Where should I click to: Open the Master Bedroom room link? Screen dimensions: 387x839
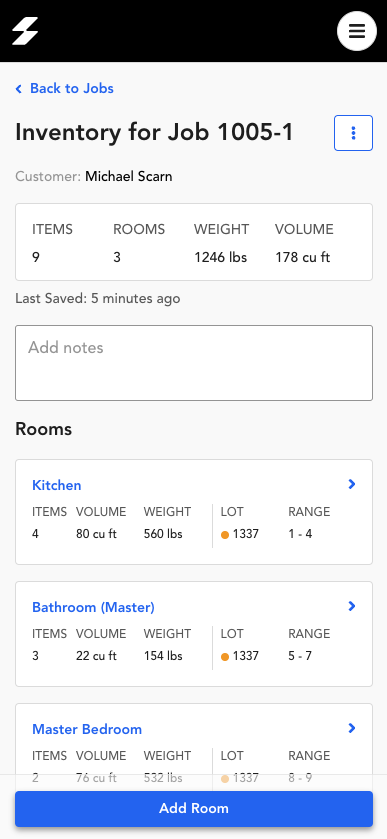(87, 729)
